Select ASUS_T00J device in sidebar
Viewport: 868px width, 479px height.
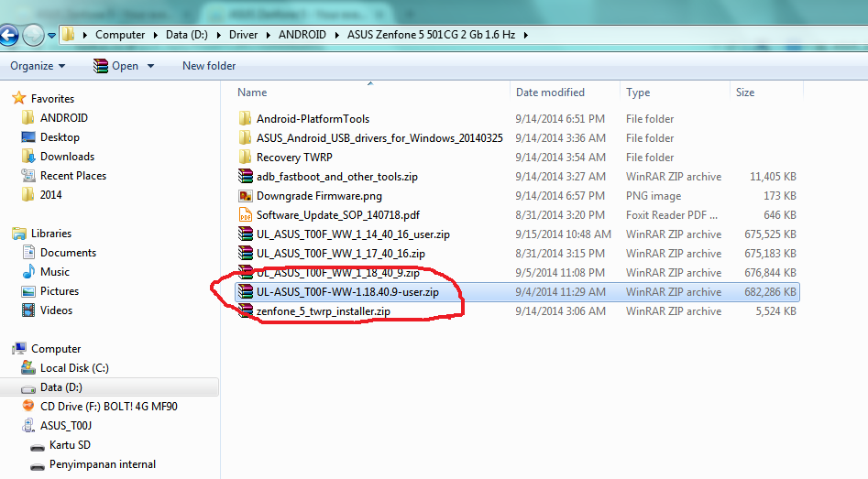coord(66,426)
